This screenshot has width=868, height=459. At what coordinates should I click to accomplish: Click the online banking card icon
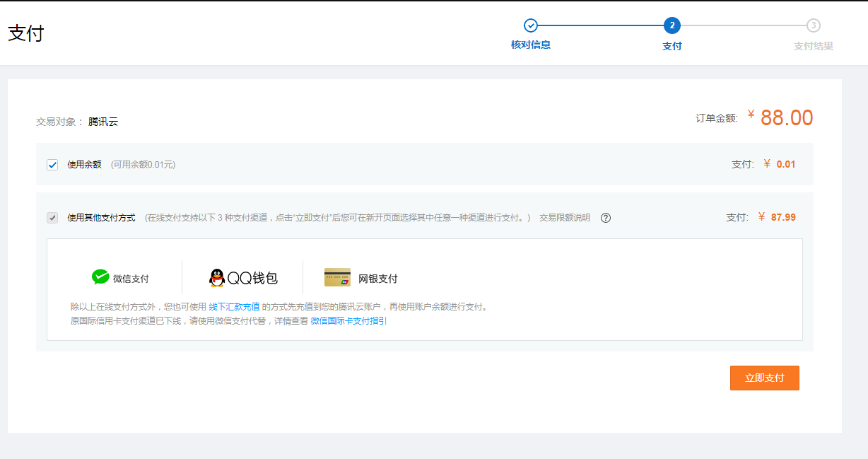coord(337,277)
